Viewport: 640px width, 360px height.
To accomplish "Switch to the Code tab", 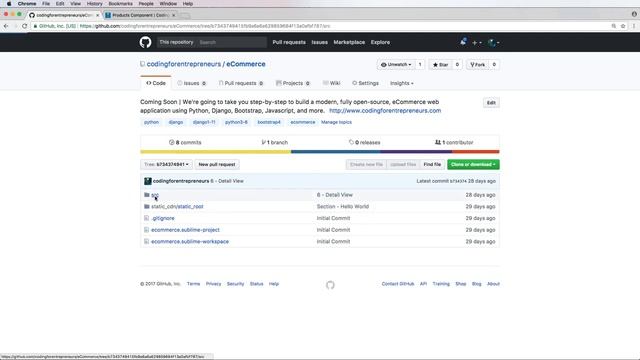I will [x=156, y=83].
